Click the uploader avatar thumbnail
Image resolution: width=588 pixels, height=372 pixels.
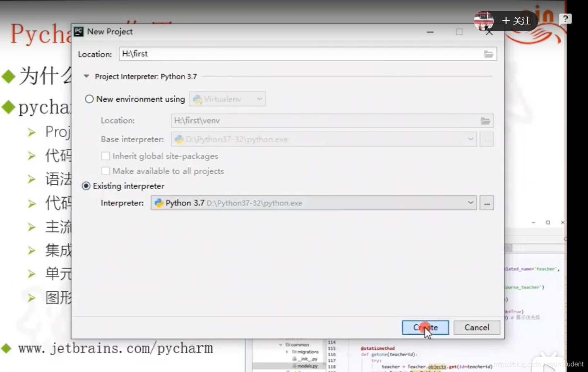484,21
